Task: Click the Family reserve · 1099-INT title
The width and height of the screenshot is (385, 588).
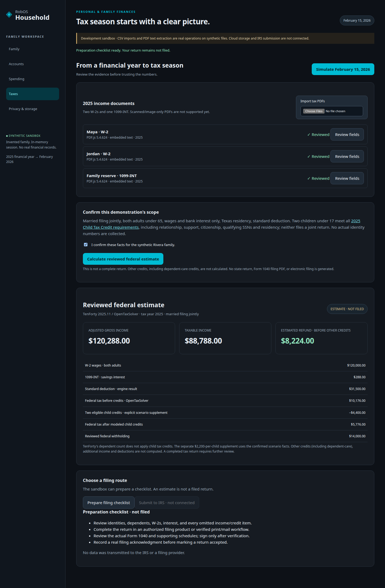Action: tap(111, 176)
